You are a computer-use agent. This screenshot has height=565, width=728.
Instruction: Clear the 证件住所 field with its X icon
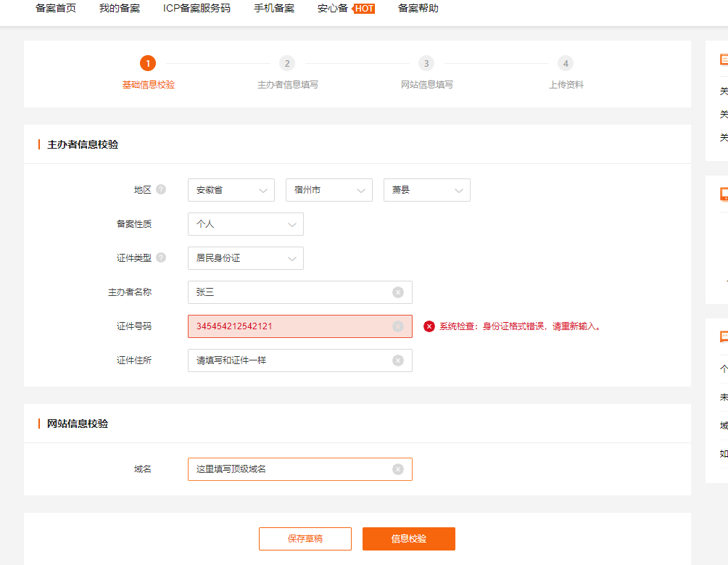(398, 360)
